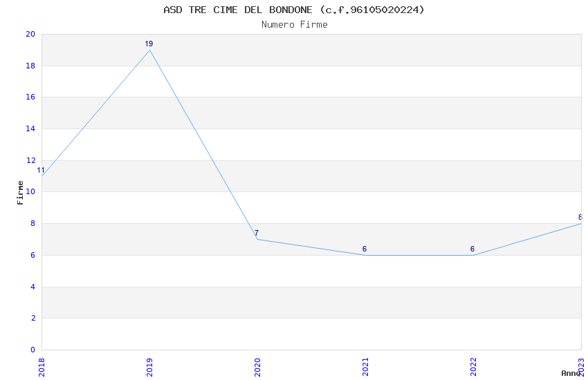Click the x-axis year label '2020'

(257, 367)
